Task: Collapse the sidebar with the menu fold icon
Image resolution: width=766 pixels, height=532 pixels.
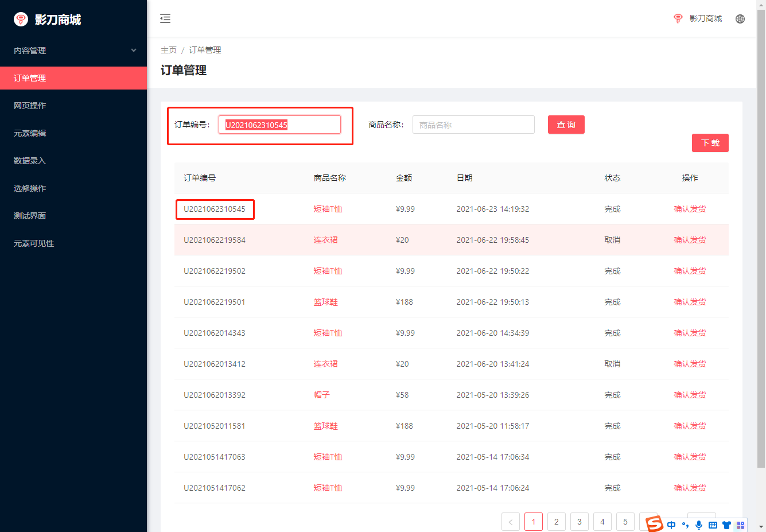Action: (165, 18)
